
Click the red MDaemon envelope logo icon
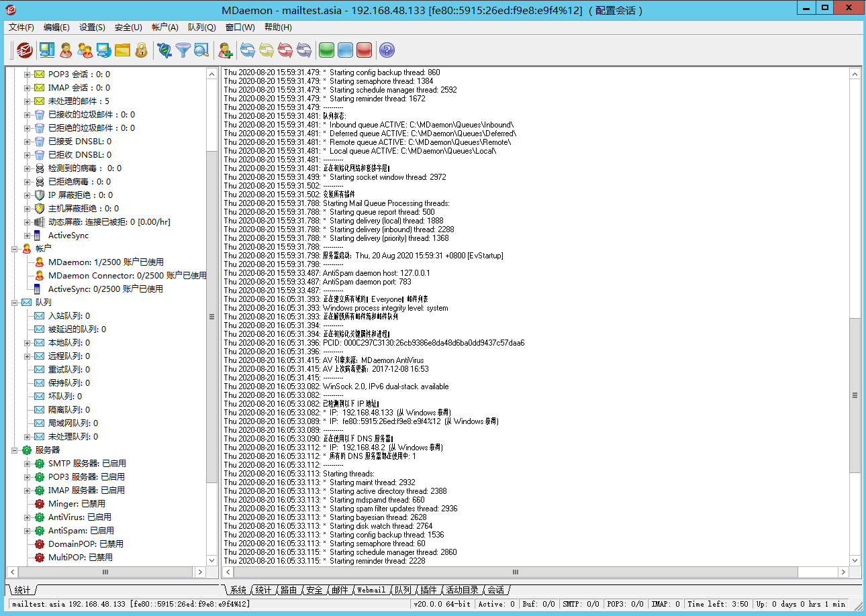coord(25,50)
